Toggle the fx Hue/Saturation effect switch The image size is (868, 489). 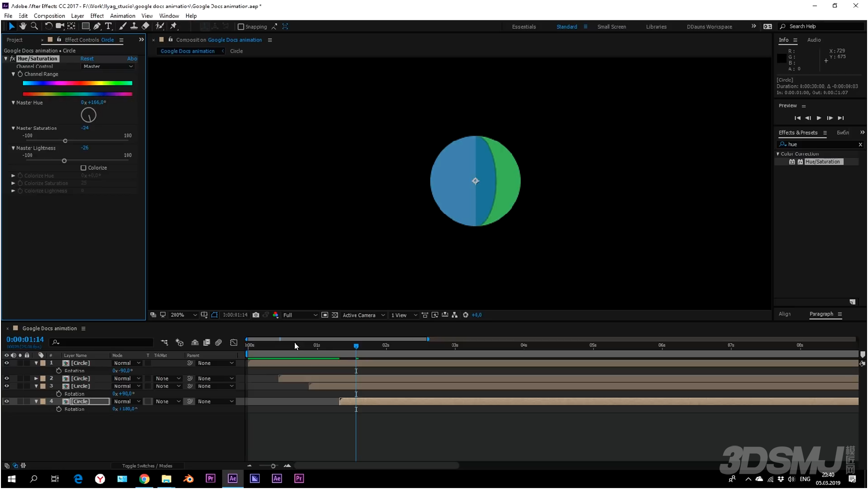pyautogui.click(x=13, y=59)
